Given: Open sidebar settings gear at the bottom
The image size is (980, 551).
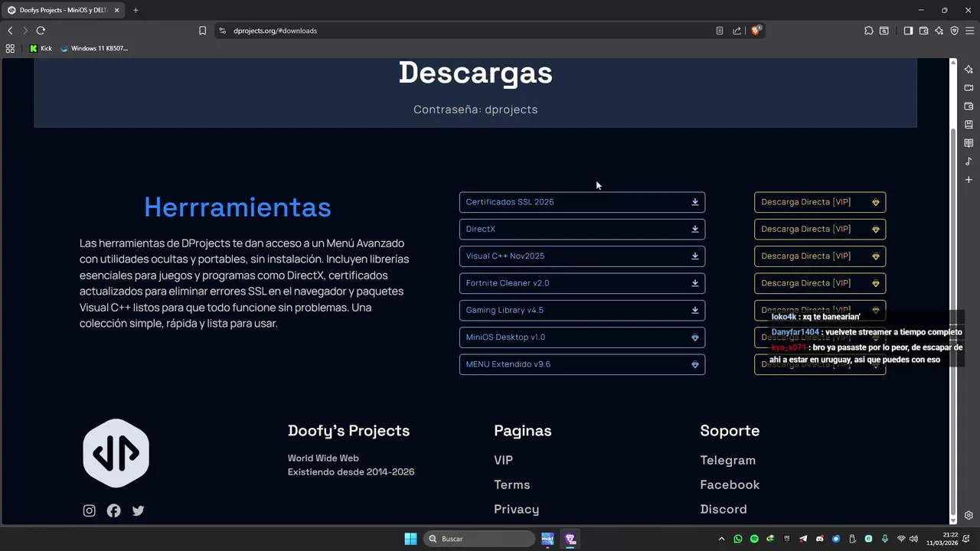Looking at the screenshot, I should 969,516.
